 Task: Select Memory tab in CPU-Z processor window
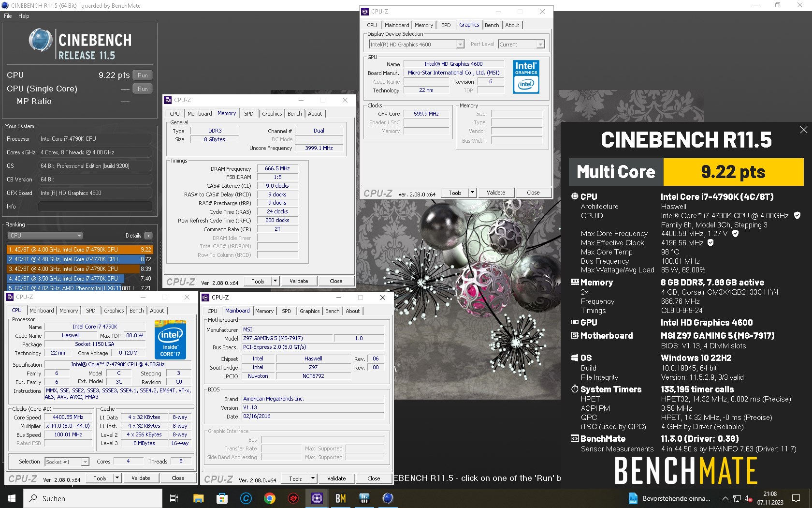(x=69, y=311)
